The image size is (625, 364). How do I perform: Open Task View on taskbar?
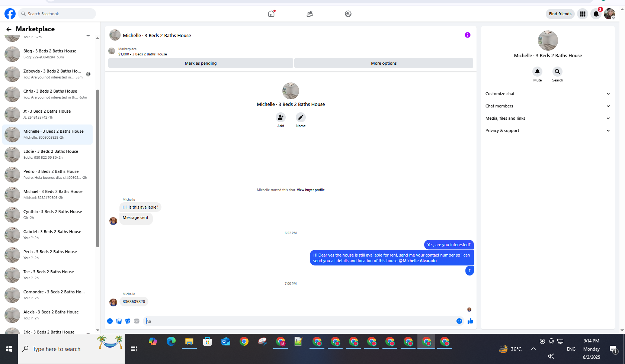click(x=134, y=349)
